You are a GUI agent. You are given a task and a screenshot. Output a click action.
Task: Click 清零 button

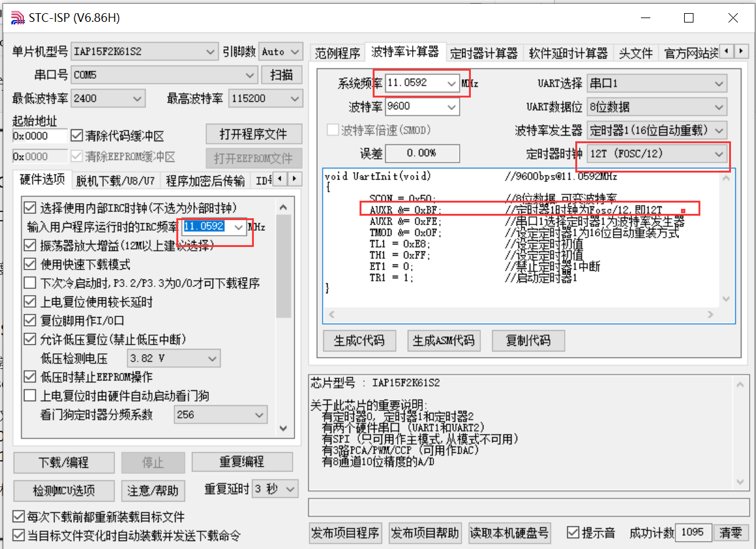tap(730, 533)
